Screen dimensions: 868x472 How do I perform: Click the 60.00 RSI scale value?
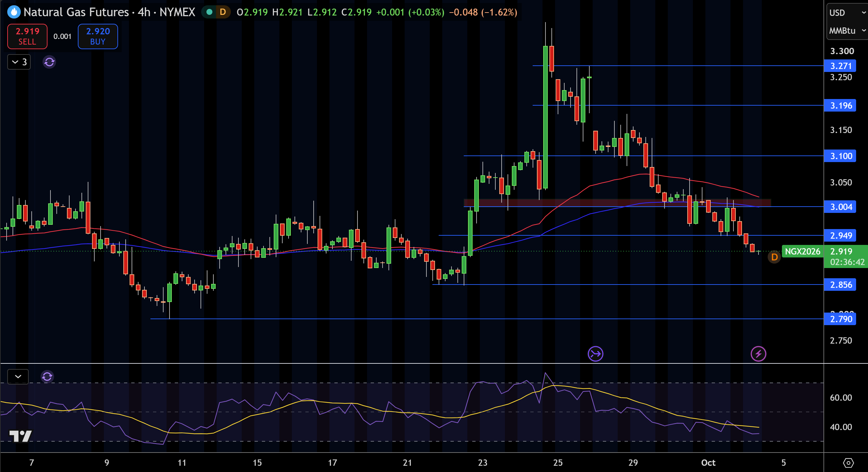click(841, 398)
